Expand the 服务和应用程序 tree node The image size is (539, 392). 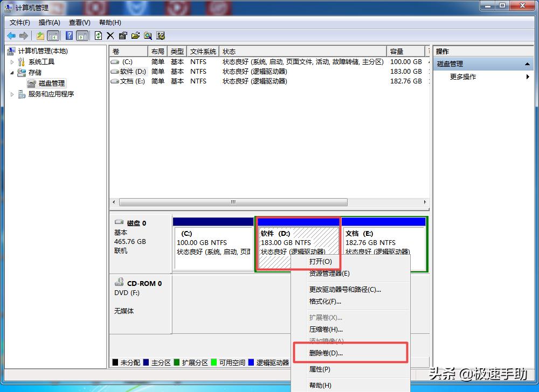[x=12, y=93]
